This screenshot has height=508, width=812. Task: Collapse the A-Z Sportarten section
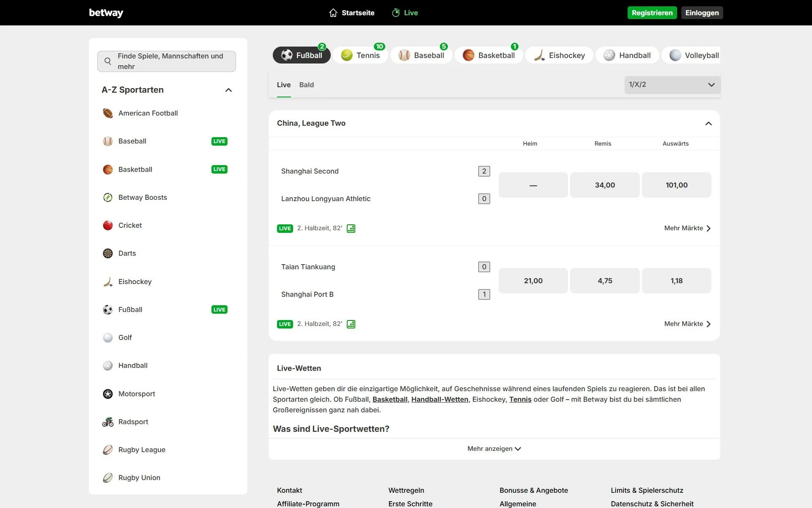coord(228,90)
